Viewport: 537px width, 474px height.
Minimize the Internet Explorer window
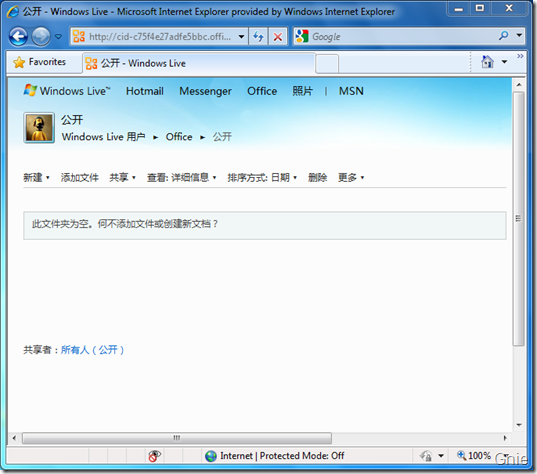[x=459, y=8]
